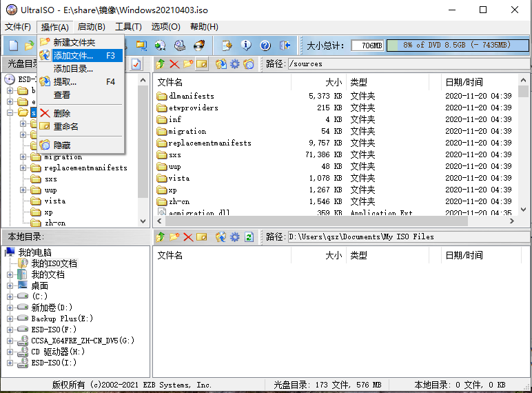The width and height of the screenshot is (532, 393).
Task: Open the 文件(F) menu
Action: 18,27
